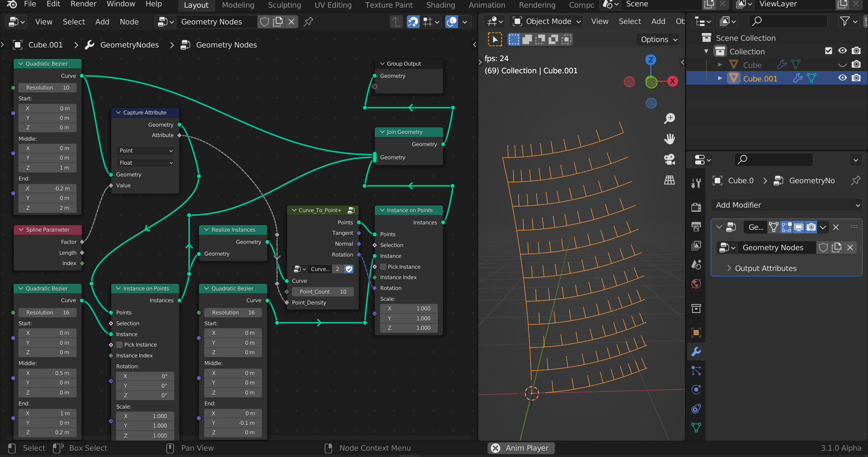868x457 pixels.
Task: Open the node editor's Node menu
Action: [x=129, y=22]
